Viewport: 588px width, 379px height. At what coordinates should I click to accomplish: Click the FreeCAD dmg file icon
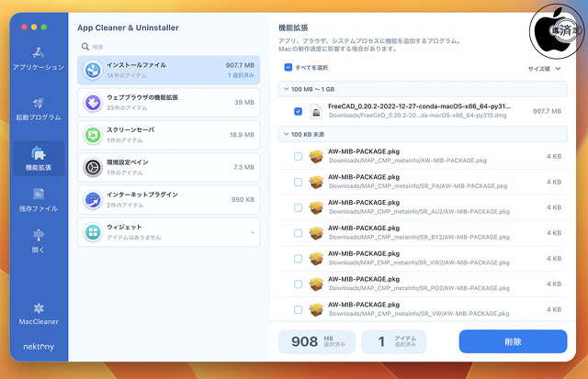point(316,111)
